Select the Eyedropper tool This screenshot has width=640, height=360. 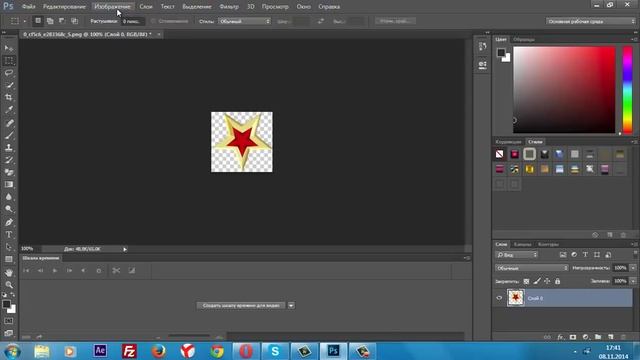[9, 109]
